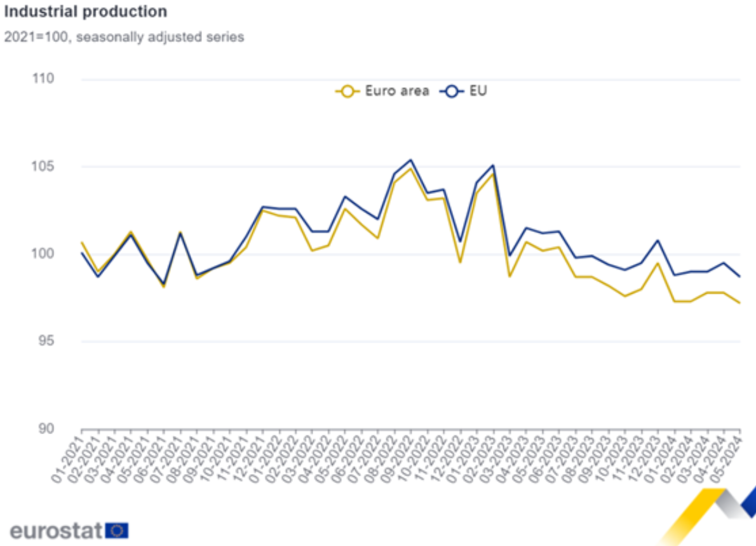756x546 pixels.
Task: Toggle the Euro area series legend label
Action: [396, 91]
